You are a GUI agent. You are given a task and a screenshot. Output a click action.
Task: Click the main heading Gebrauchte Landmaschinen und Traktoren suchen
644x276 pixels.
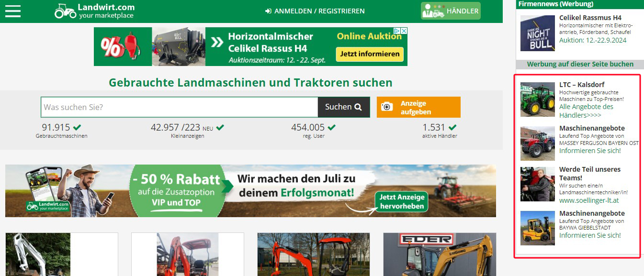point(250,83)
